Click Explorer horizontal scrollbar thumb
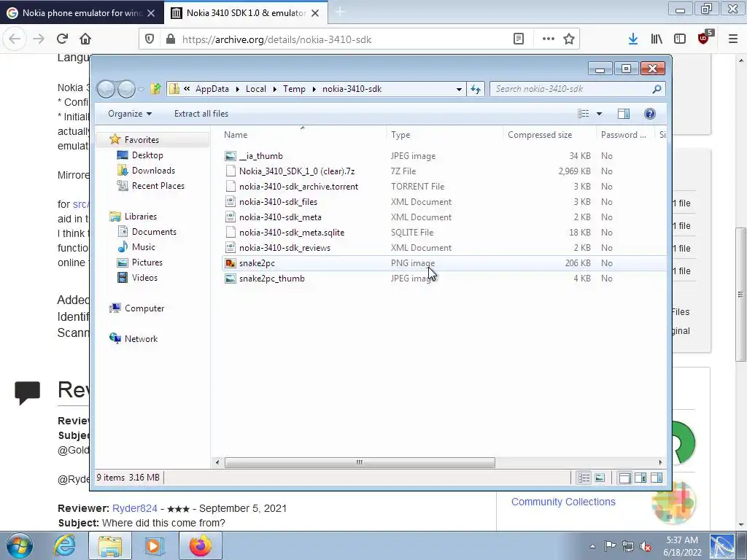Viewport: 747px width, 560px height. coord(360,462)
